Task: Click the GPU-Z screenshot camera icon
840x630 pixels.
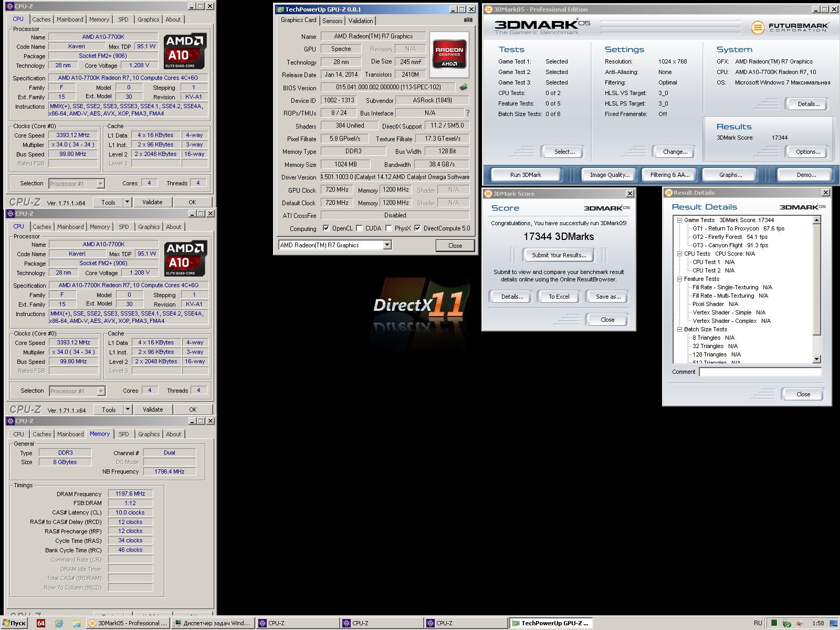Action: (x=468, y=20)
